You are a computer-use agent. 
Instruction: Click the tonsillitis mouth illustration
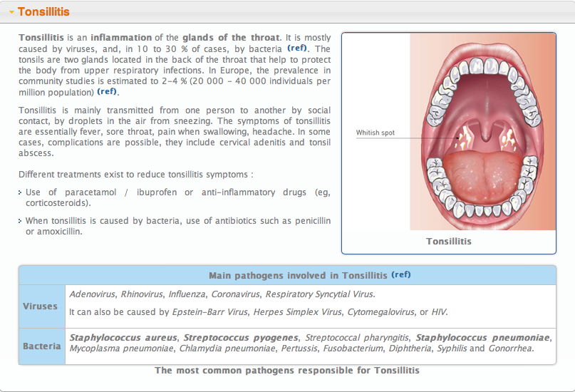(x=482, y=131)
